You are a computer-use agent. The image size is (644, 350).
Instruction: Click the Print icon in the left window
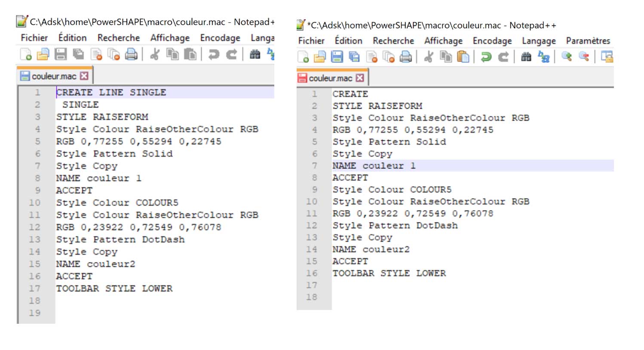click(x=131, y=54)
